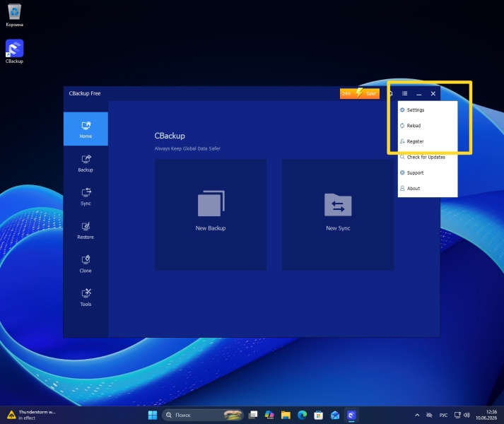Open the volume control in tray
504x424 pixels.
coord(467,415)
